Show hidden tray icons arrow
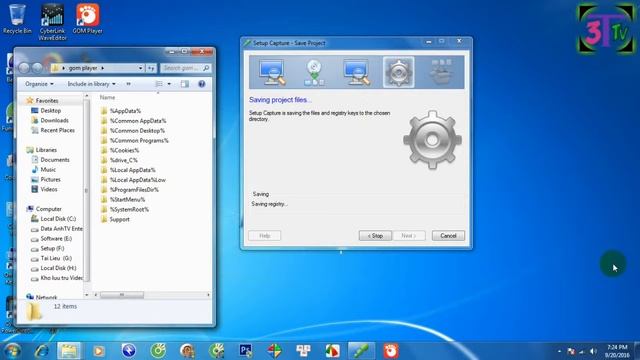The height and width of the screenshot is (360, 640). [x=559, y=351]
